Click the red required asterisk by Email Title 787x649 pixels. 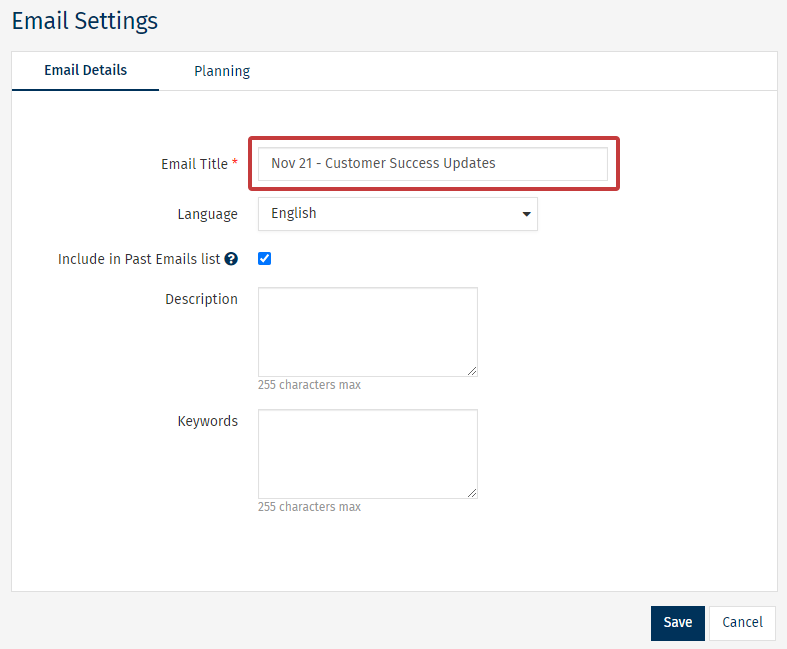click(235, 164)
